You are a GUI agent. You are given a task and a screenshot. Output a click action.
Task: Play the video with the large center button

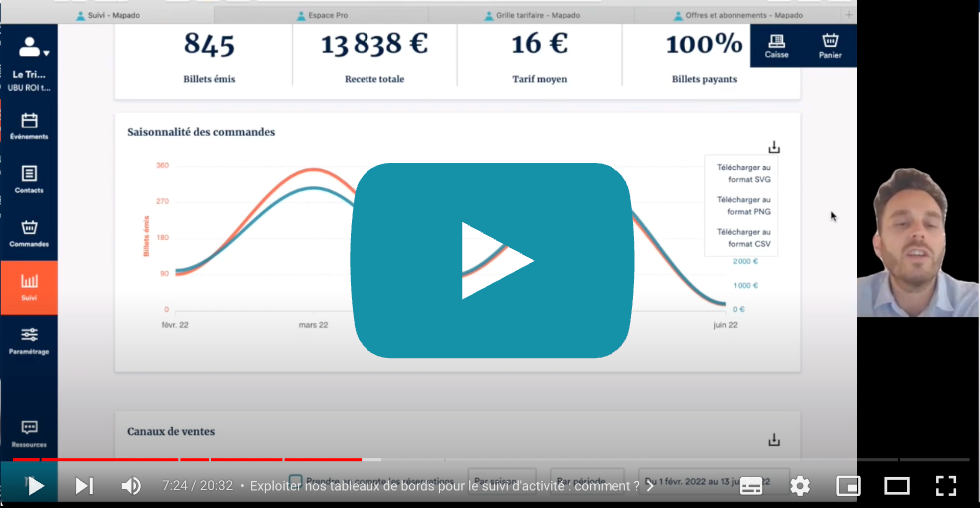tap(492, 261)
